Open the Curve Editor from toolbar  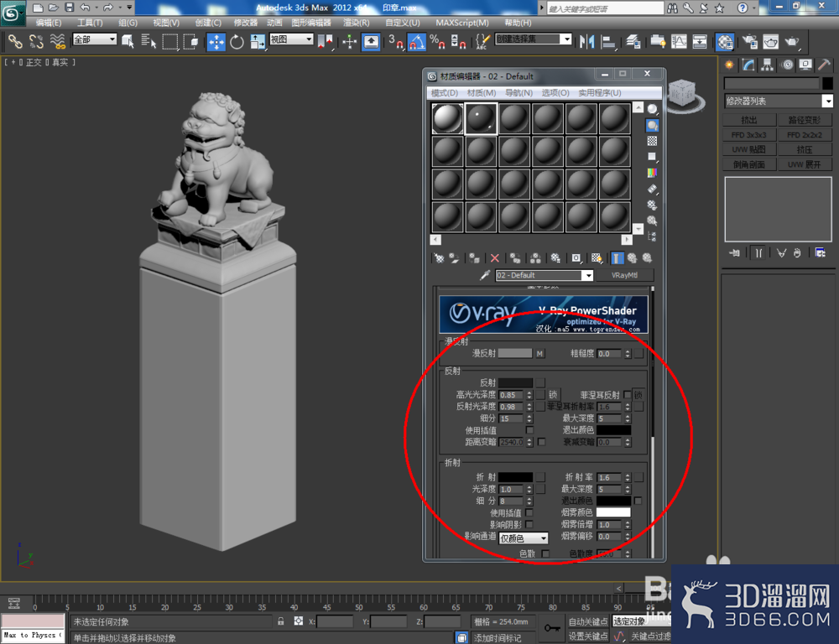point(679,42)
